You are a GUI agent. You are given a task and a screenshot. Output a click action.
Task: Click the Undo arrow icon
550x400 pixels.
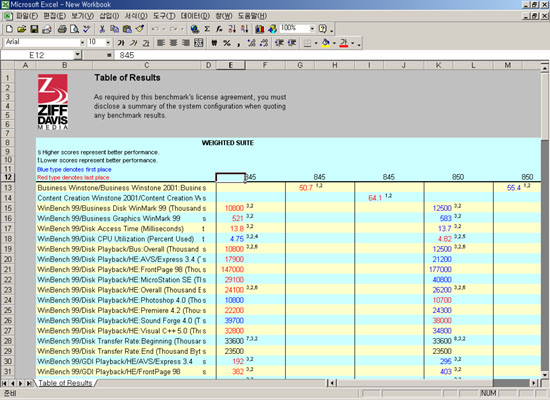point(155,29)
